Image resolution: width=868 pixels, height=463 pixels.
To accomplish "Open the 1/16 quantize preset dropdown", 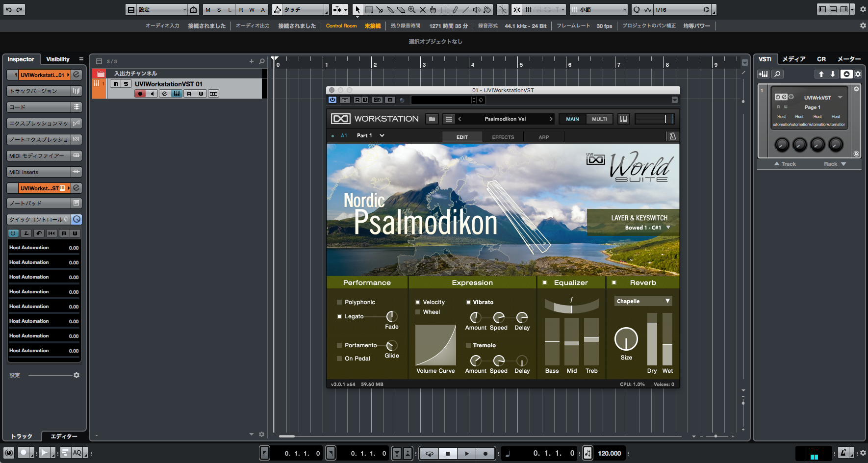I will coord(683,9).
